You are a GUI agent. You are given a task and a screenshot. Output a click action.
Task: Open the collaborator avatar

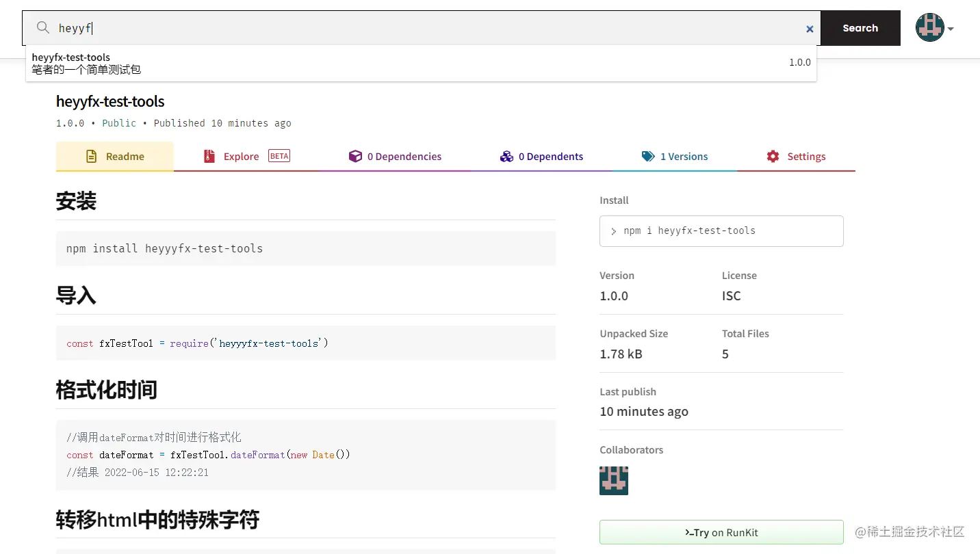click(x=614, y=481)
